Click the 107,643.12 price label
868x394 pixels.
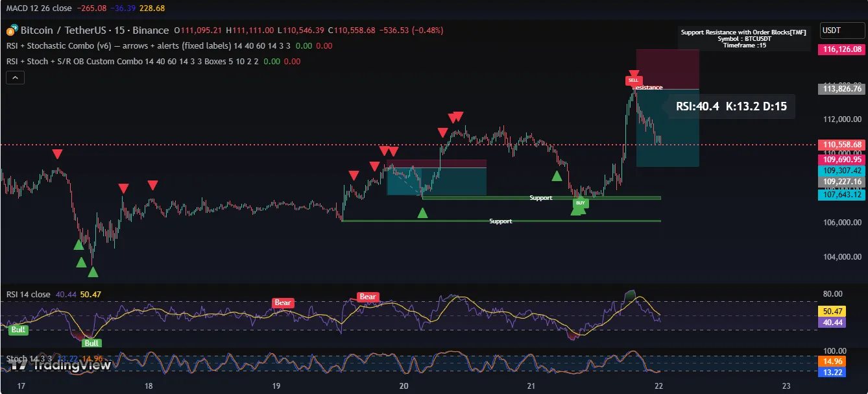point(842,194)
